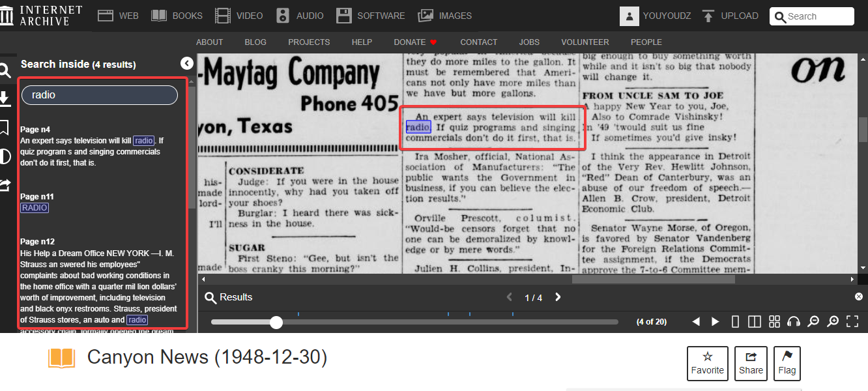
Task: Click the page navigation slider handle
Action: (x=276, y=322)
